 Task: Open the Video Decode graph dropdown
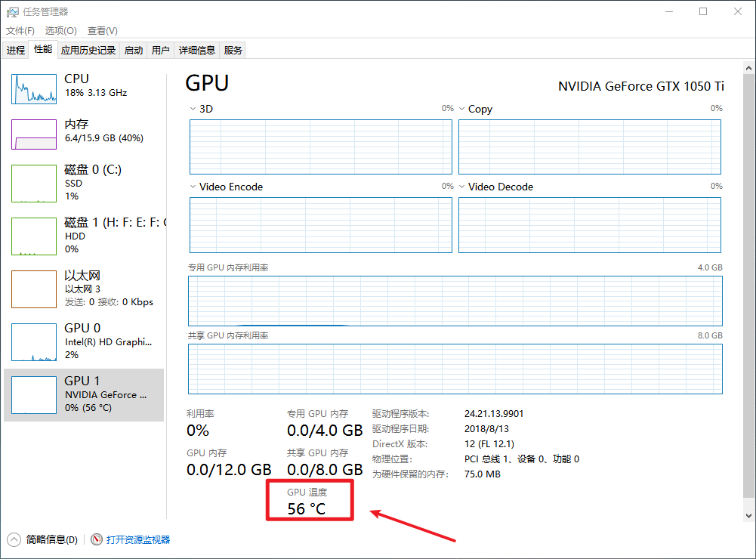462,187
